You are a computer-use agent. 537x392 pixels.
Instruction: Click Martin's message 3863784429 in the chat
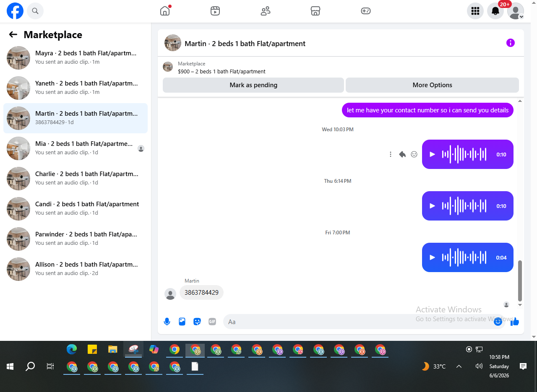pos(201,293)
